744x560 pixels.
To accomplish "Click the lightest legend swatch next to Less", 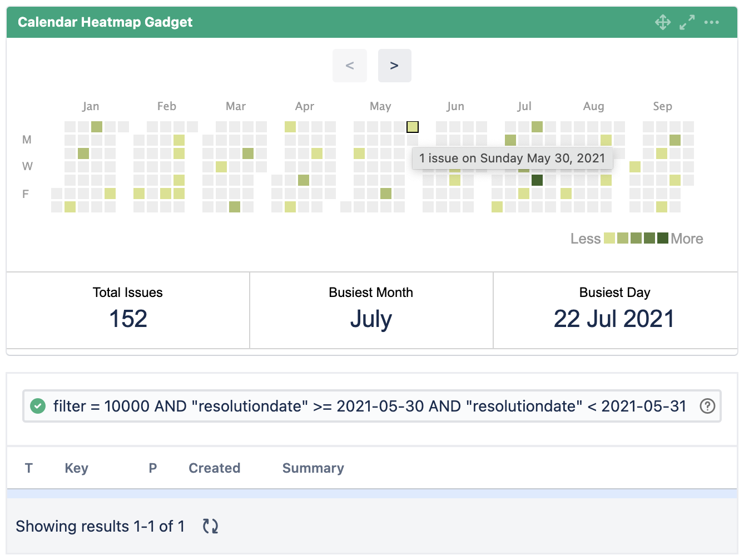I will (609, 239).
